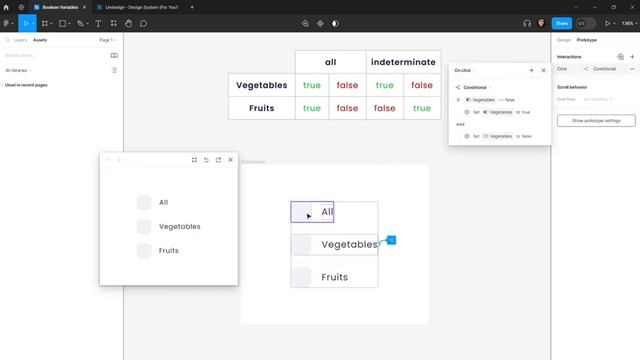Click the actions icon in center toolbar

(305, 24)
